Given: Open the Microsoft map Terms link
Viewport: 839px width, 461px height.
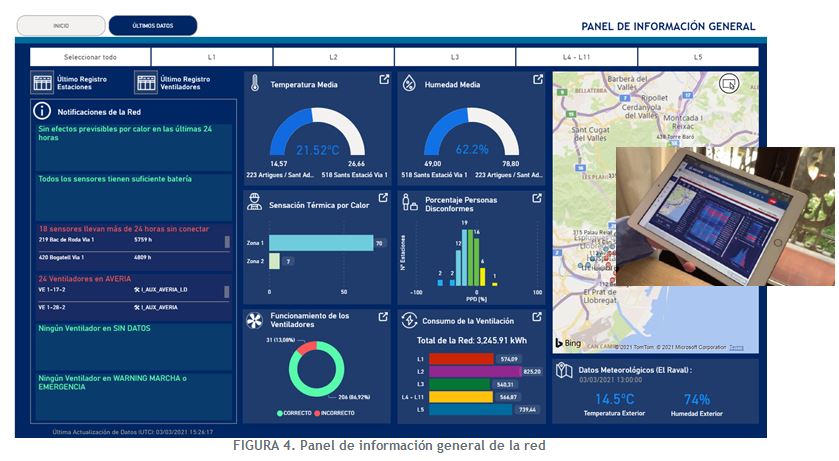Looking at the screenshot, I should click(736, 347).
